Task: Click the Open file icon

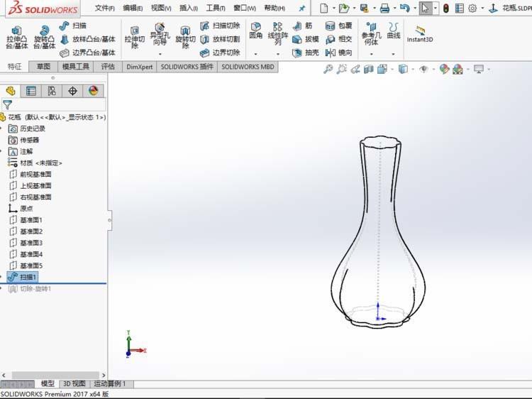Action: tap(344, 8)
